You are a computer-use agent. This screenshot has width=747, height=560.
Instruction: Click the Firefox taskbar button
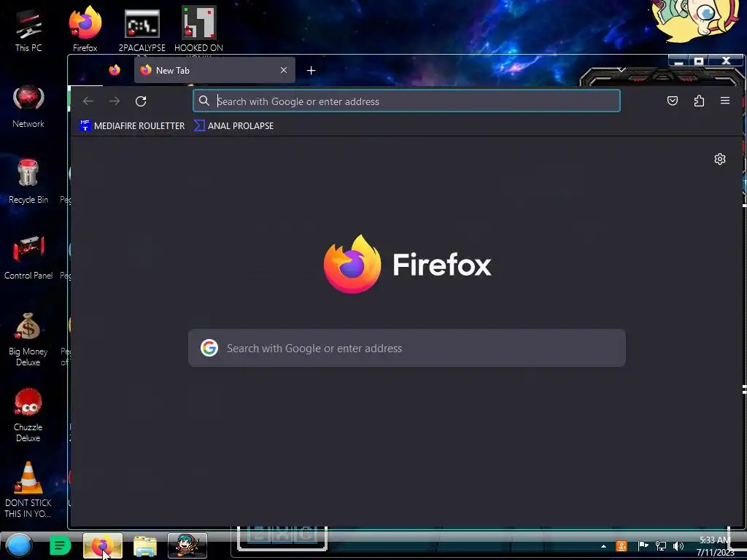point(102,545)
